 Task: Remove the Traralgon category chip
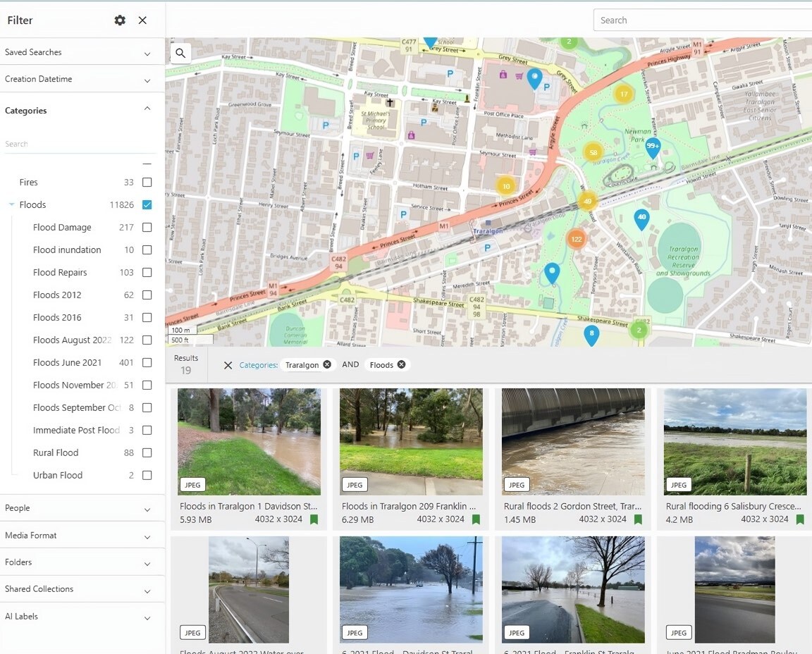point(327,364)
